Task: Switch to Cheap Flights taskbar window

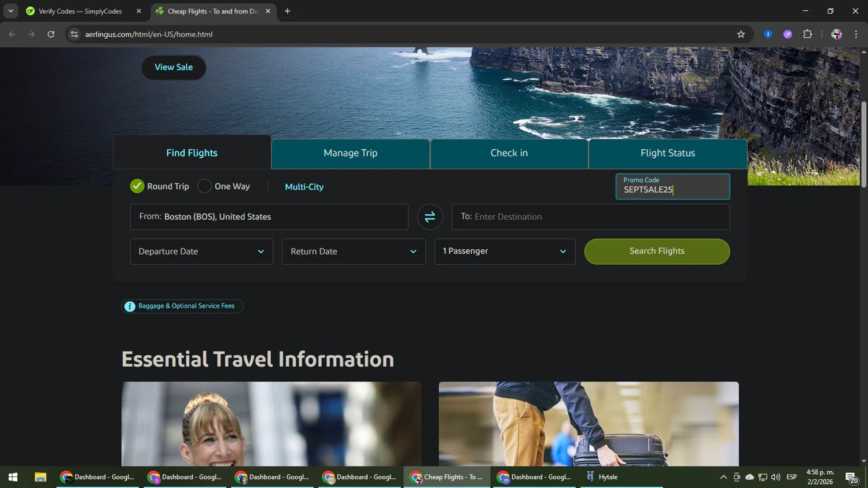Action: coord(447,477)
